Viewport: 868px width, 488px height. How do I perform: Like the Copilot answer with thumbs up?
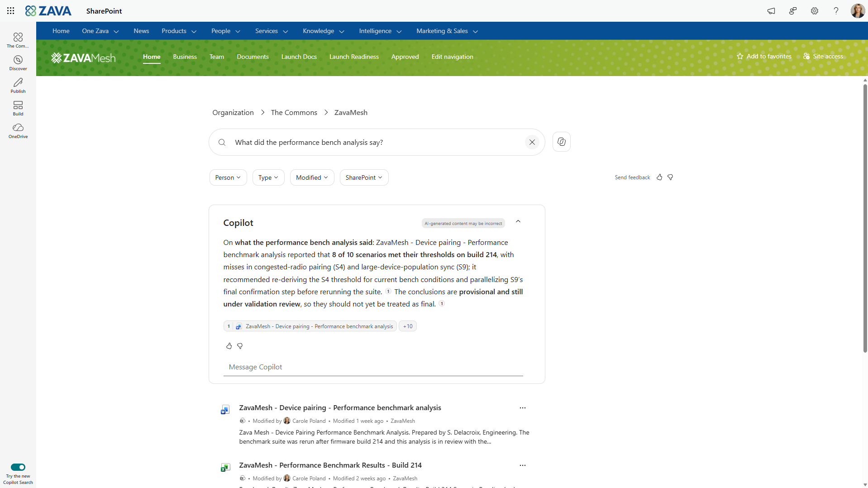pos(229,346)
